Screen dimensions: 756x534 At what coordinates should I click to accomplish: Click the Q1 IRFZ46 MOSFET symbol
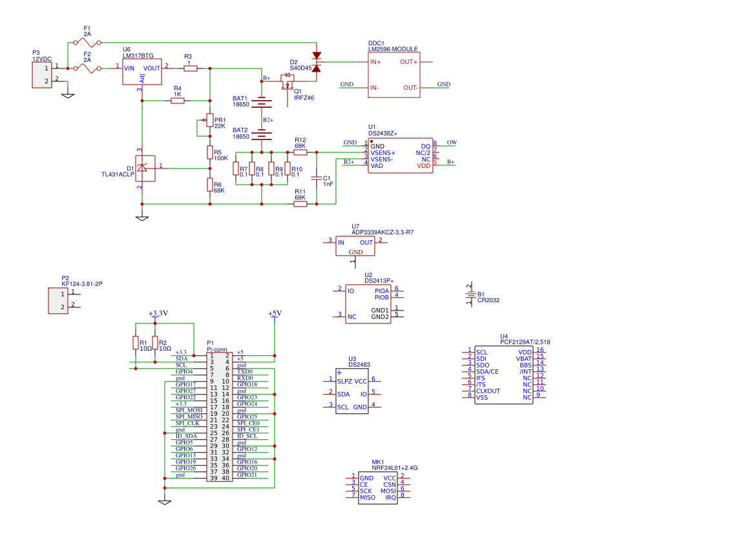[288, 83]
